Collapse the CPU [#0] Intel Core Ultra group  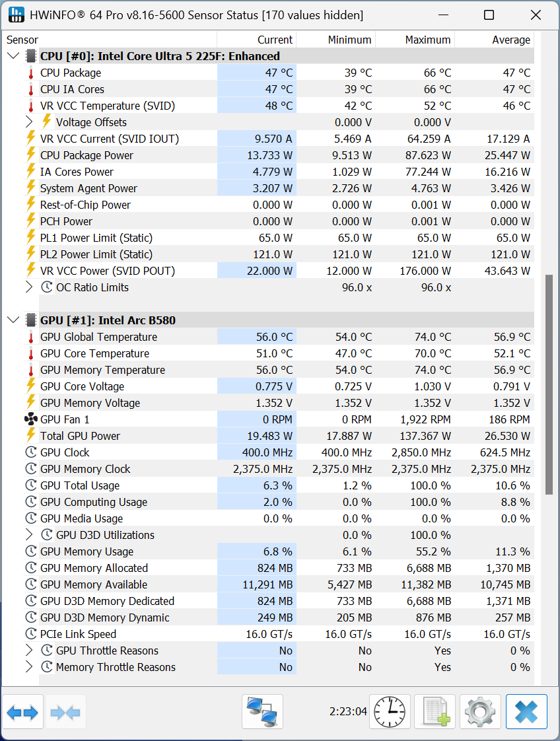pos(13,56)
